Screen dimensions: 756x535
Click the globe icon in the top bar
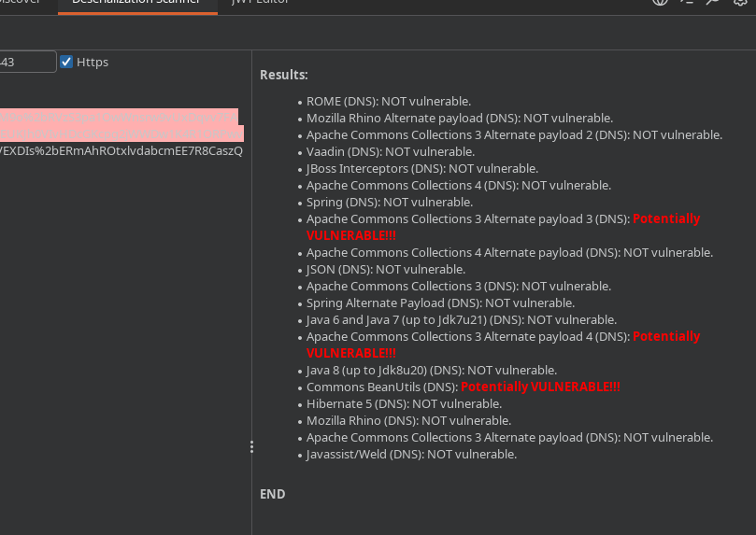coord(660,3)
